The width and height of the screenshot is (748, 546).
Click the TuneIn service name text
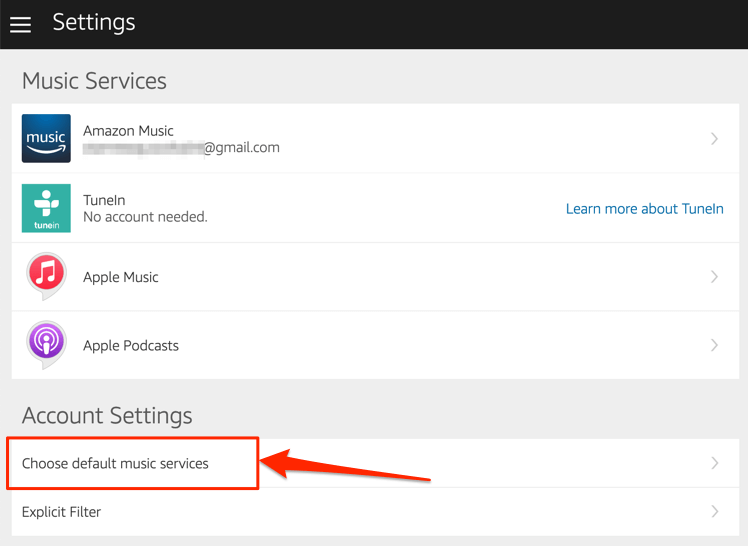[x=105, y=200]
